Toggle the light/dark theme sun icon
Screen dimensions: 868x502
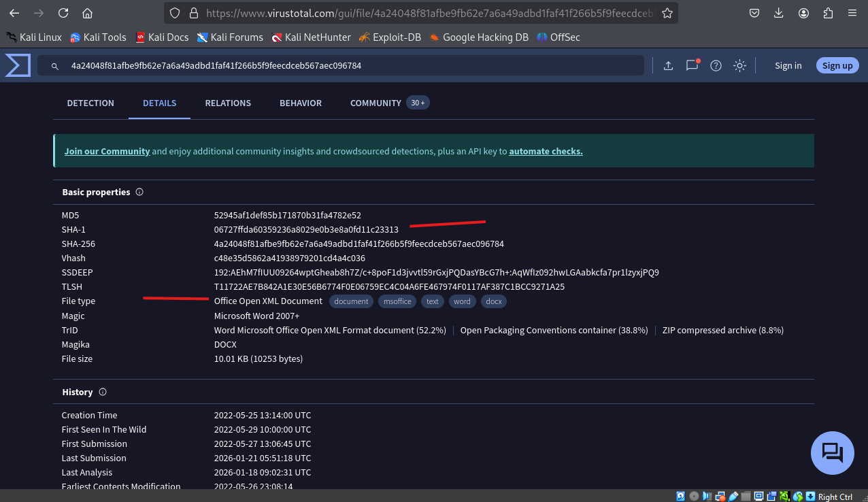(x=739, y=65)
